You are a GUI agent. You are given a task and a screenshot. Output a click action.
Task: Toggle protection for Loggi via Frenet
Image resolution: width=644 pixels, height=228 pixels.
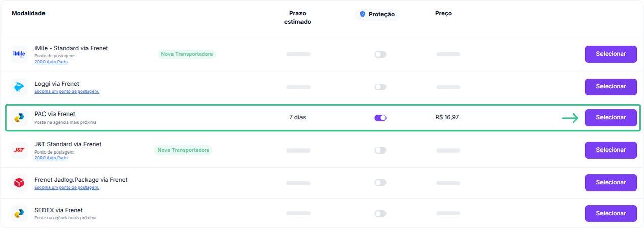click(x=380, y=87)
